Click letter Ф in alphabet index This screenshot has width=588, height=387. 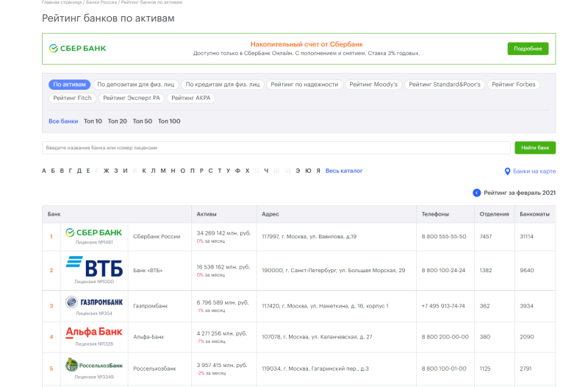237,171
